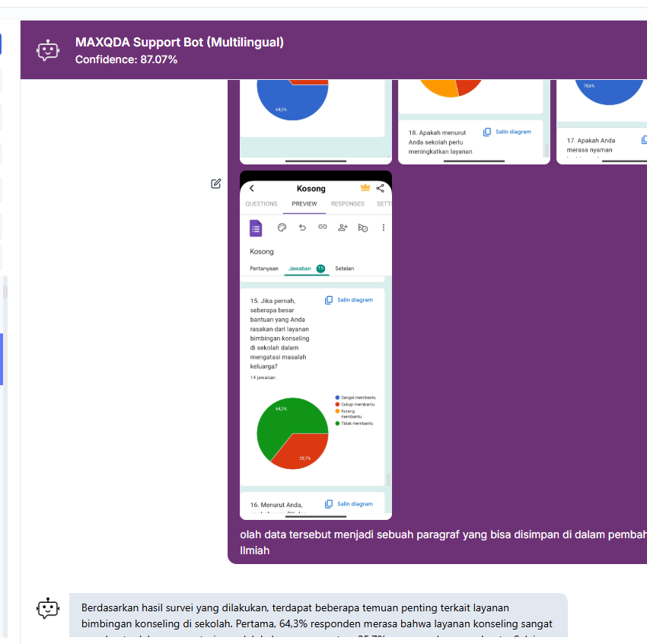Click Salin diagram link for question 15

click(355, 300)
